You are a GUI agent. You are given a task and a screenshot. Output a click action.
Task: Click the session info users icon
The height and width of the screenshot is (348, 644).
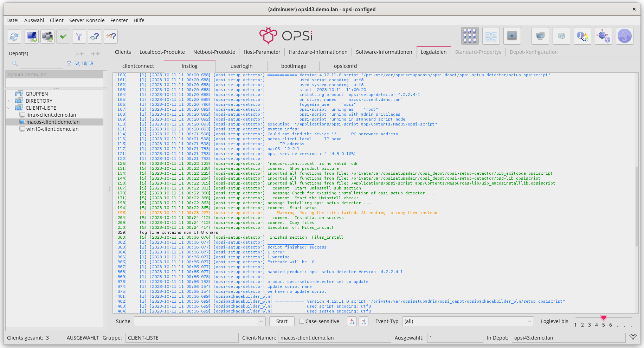[111, 37]
